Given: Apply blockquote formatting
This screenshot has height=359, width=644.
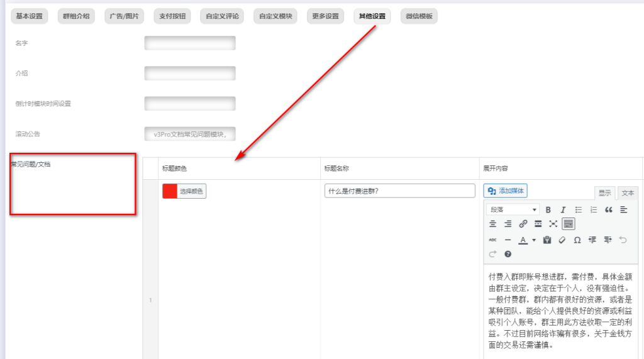Looking at the screenshot, I should pyautogui.click(x=609, y=210).
